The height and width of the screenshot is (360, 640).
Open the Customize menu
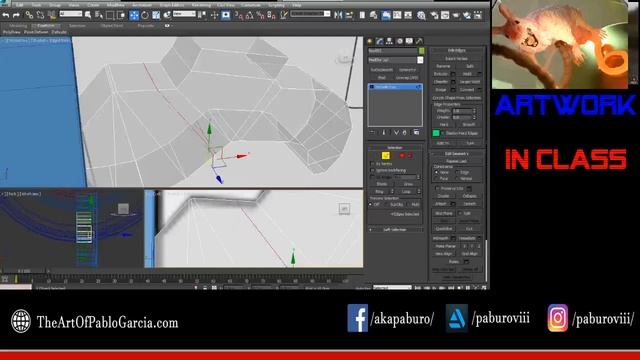pyautogui.click(x=251, y=5)
